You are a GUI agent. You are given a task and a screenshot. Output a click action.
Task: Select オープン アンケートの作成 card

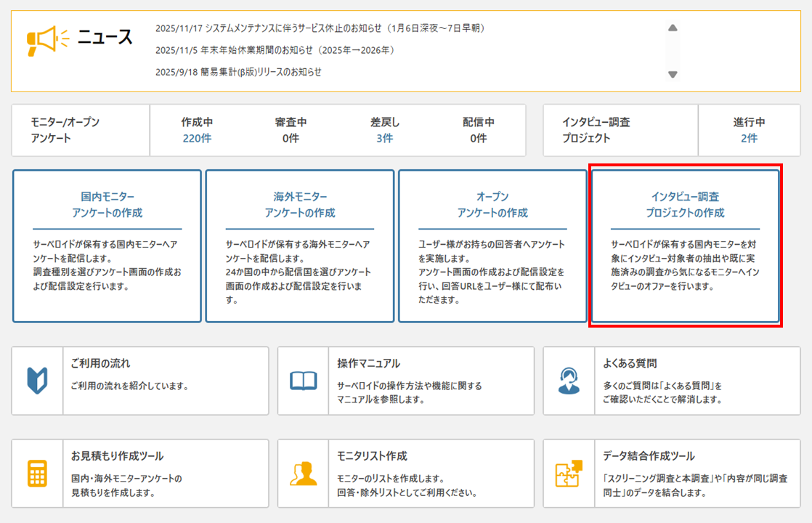(x=492, y=246)
